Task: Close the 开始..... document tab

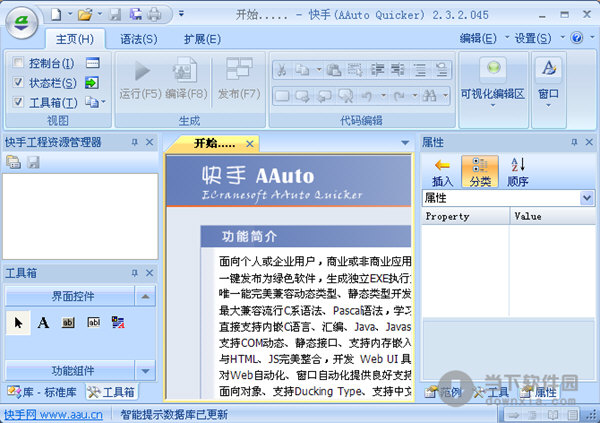Action: coord(250,144)
